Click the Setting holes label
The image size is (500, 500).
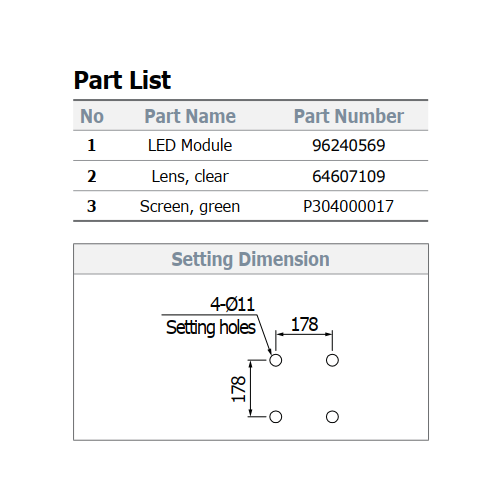(x=211, y=328)
